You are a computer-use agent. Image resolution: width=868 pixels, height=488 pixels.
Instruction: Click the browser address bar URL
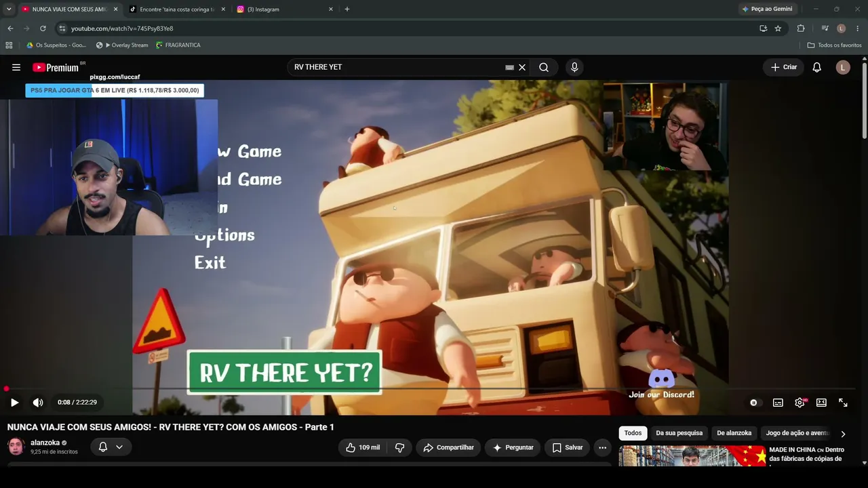[x=122, y=28]
